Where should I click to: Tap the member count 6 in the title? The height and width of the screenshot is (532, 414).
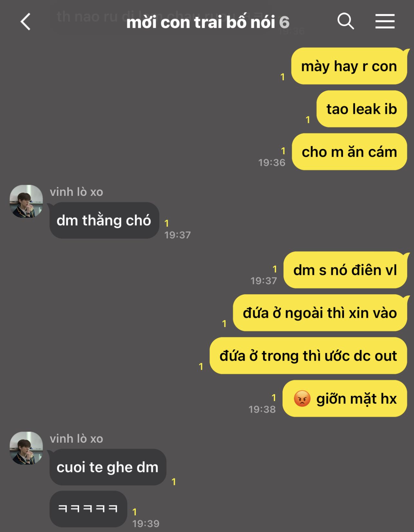(x=284, y=23)
